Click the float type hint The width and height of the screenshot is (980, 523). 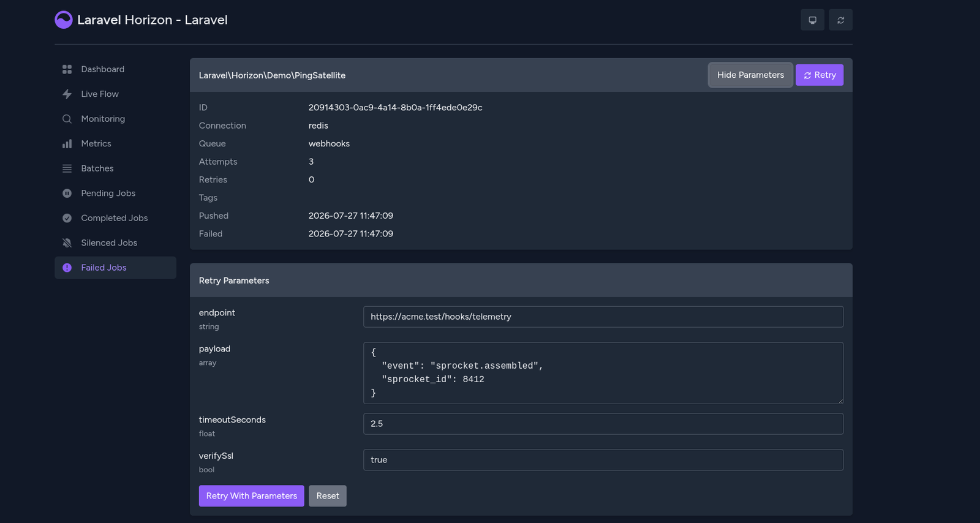(x=207, y=434)
